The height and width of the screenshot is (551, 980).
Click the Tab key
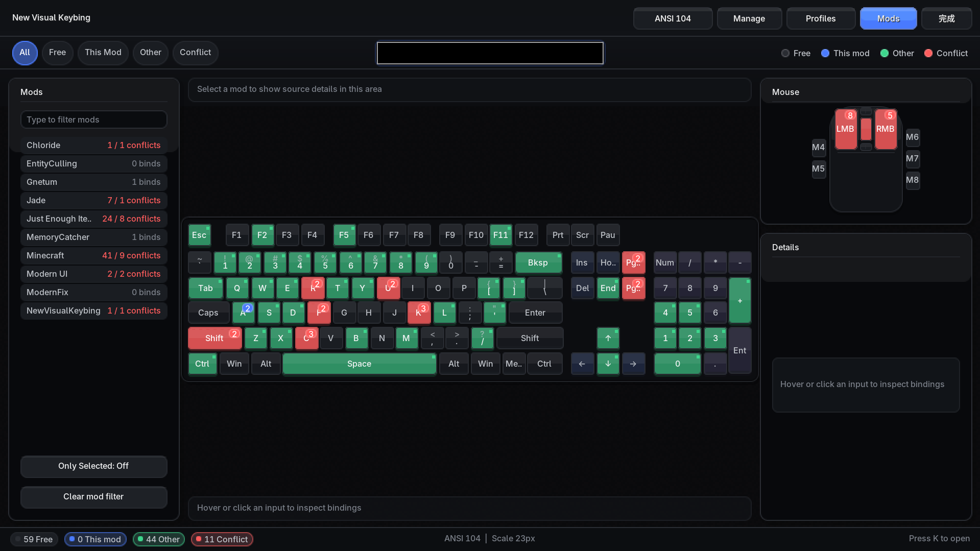pyautogui.click(x=206, y=288)
